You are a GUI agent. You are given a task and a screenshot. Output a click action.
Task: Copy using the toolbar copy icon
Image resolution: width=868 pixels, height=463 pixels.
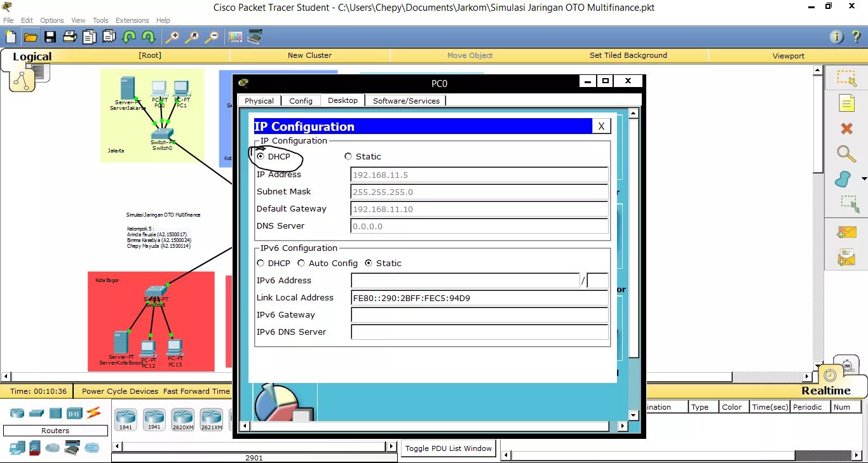tap(90, 37)
